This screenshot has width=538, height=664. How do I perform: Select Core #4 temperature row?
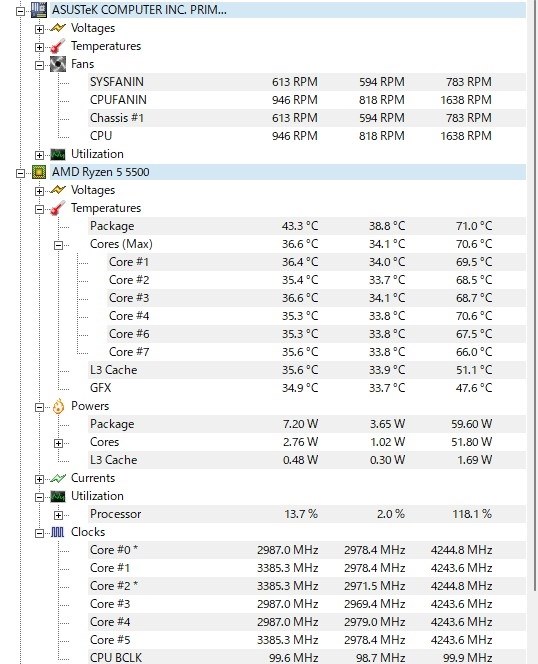(x=316, y=316)
